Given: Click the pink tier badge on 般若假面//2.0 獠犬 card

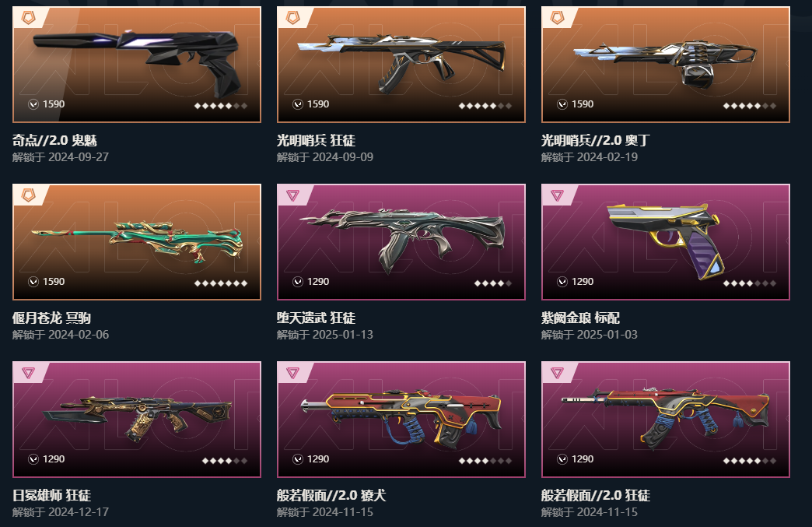Looking at the screenshot, I should pos(293,373).
